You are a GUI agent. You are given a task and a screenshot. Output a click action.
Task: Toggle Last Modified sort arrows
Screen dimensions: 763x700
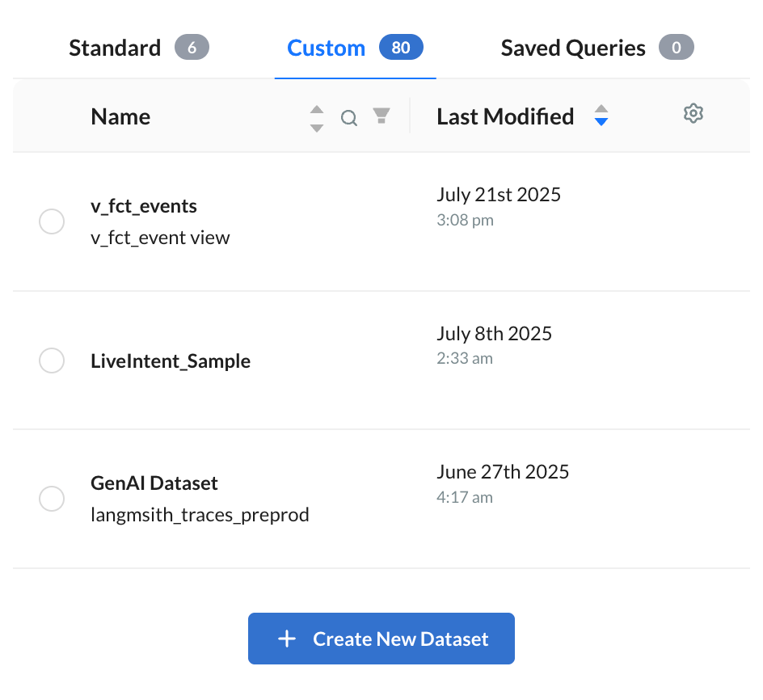pos(601,116)
